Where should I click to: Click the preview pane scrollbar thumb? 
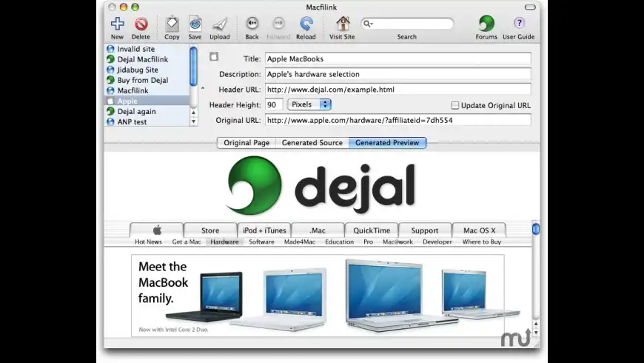536,229
